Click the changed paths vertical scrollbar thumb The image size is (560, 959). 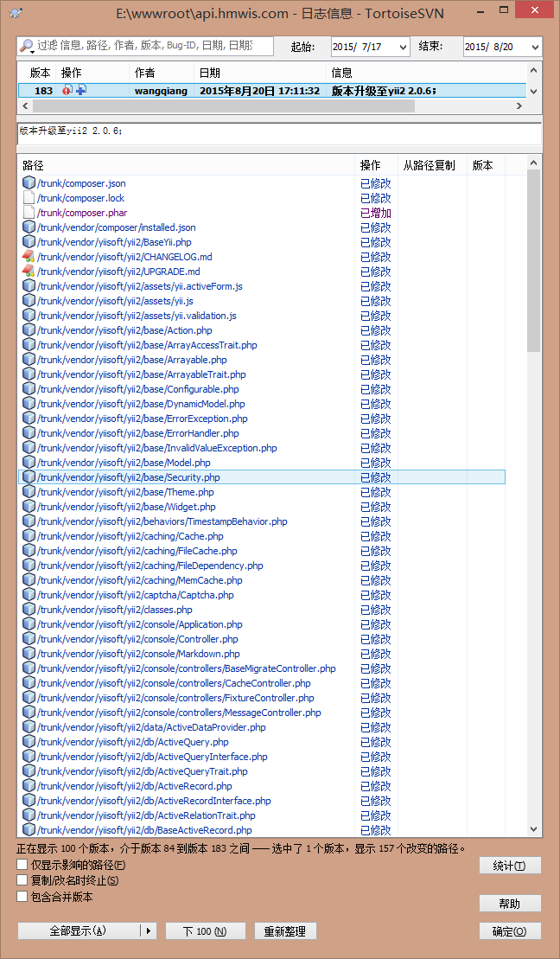click(534, 260)
